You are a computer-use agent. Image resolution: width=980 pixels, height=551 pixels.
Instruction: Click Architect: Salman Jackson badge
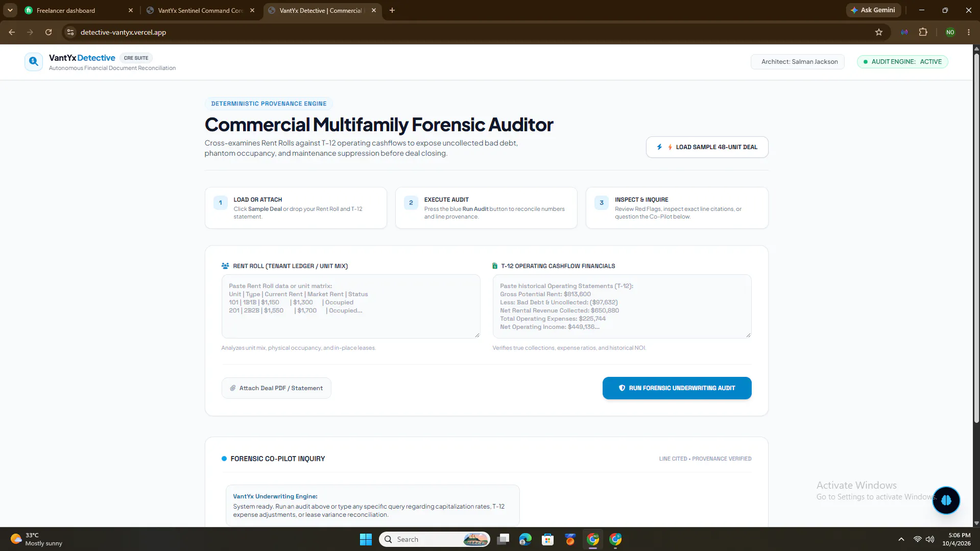tap(797, 62)
